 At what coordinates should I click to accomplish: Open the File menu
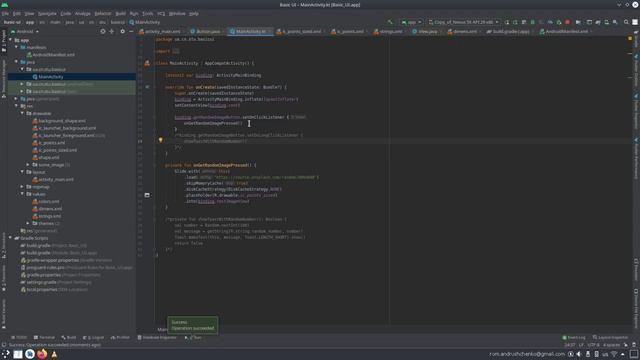point(5,13)
